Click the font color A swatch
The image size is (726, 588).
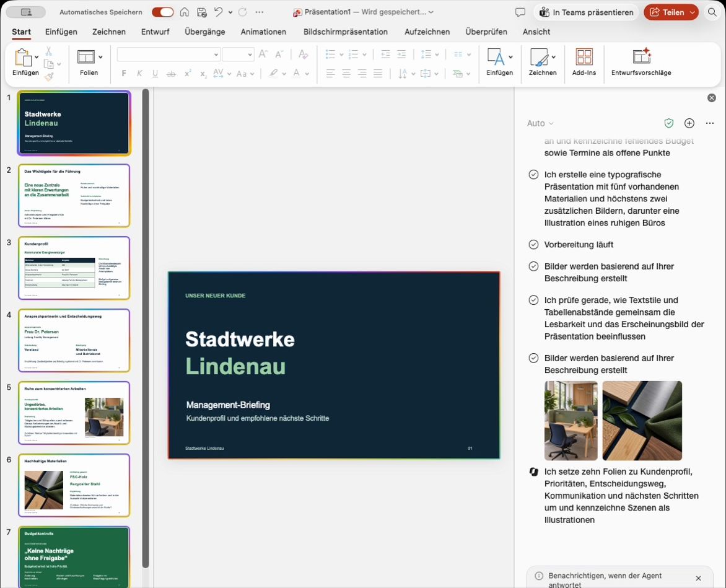[296, 73]
